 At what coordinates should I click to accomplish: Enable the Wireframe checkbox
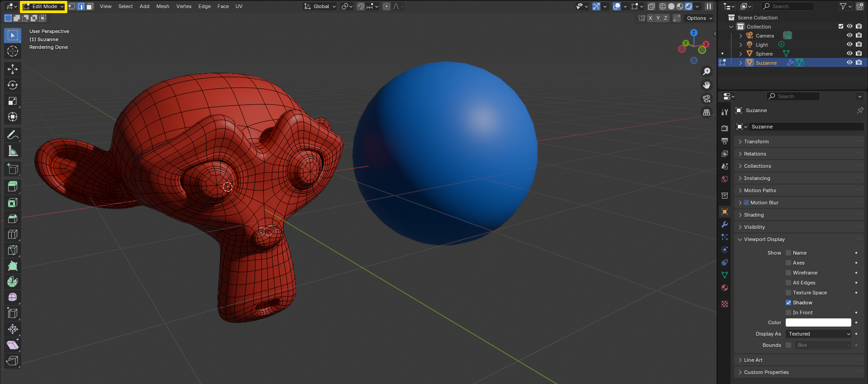788,273
